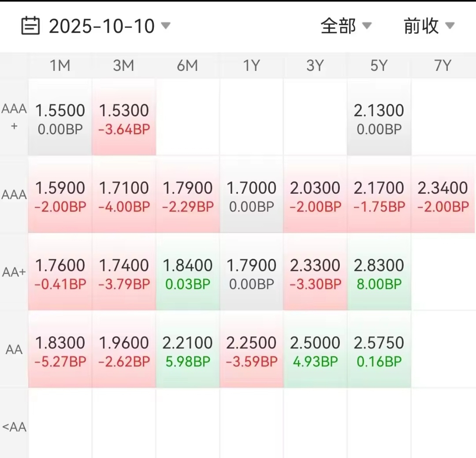Click the calendar icon beside the date
This screenshot has width=476, height=458.
(x=30, y=26)
